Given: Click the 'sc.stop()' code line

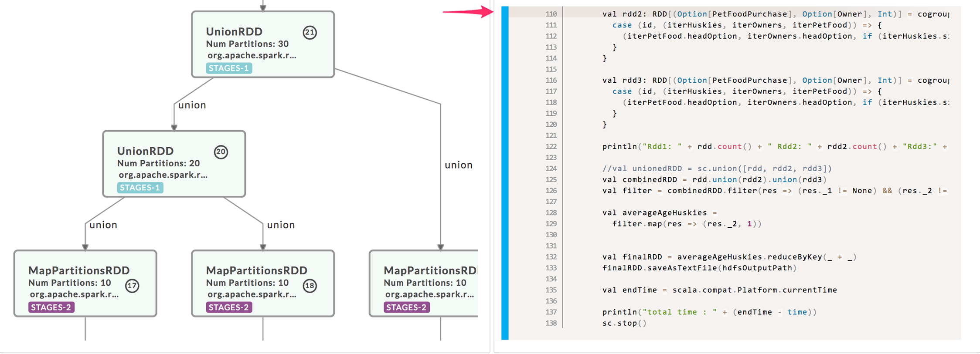Looking at the screenshot, I should pos(624,323).
